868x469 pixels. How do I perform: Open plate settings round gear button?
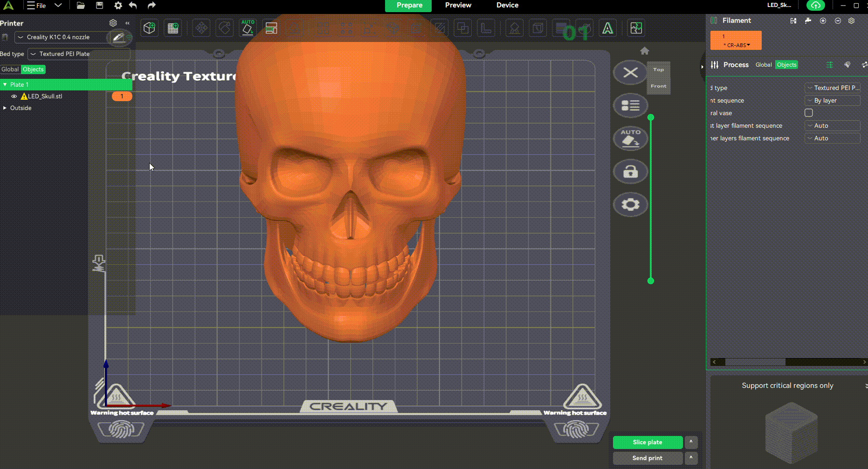click(630, 205)
